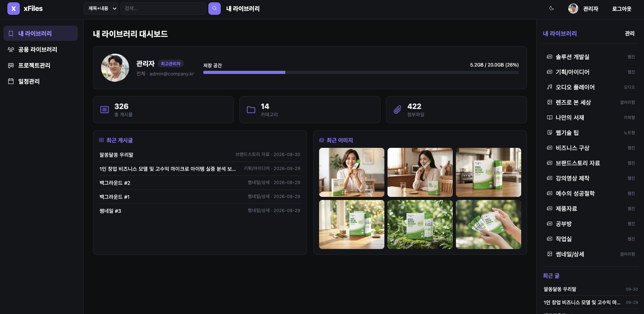Open 예수의 성공철학 category
644x314 pixels.
tap(591, 193)
